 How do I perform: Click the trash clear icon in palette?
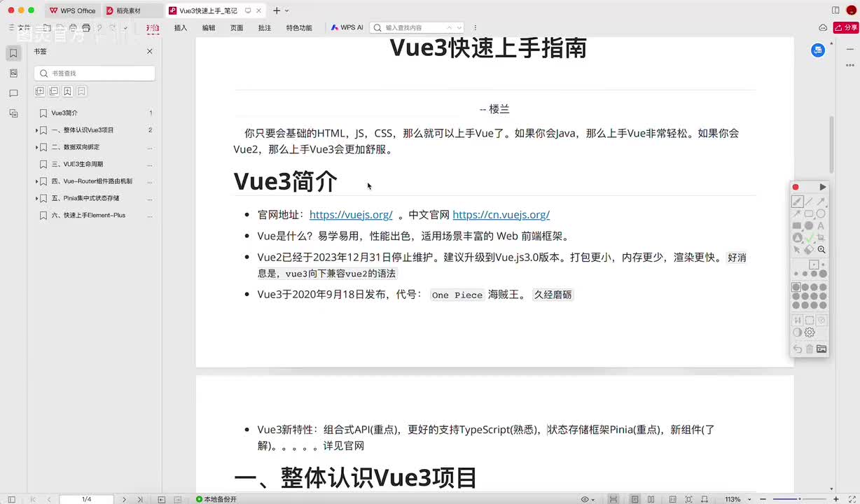coord(810,349)
